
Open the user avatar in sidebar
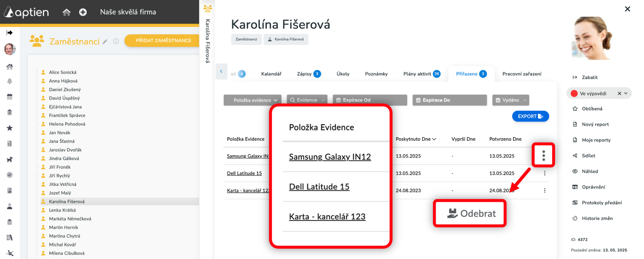coord(10,49)
